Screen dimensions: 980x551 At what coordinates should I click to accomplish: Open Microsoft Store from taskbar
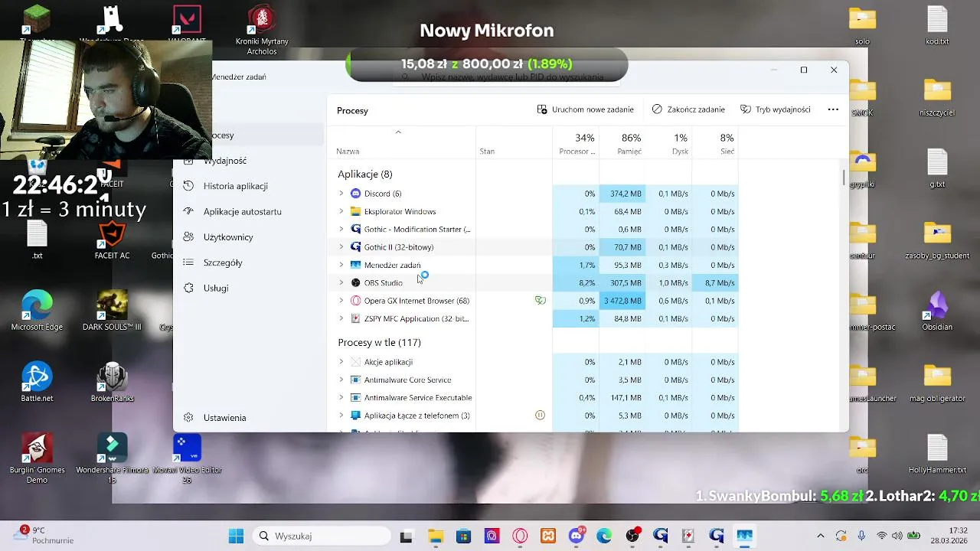tap(463, 536)
